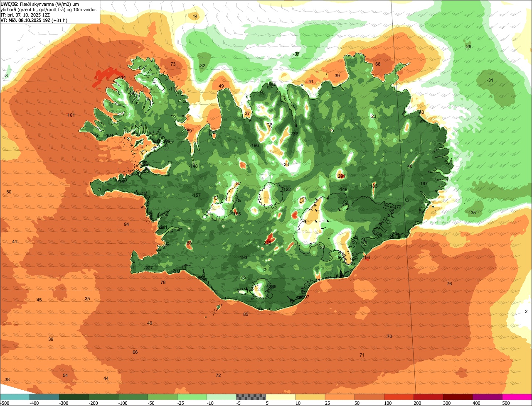Click the map value '68' off the northeast coast
The width and height of the screenshot is (532, 406).
tap(378, 64)
